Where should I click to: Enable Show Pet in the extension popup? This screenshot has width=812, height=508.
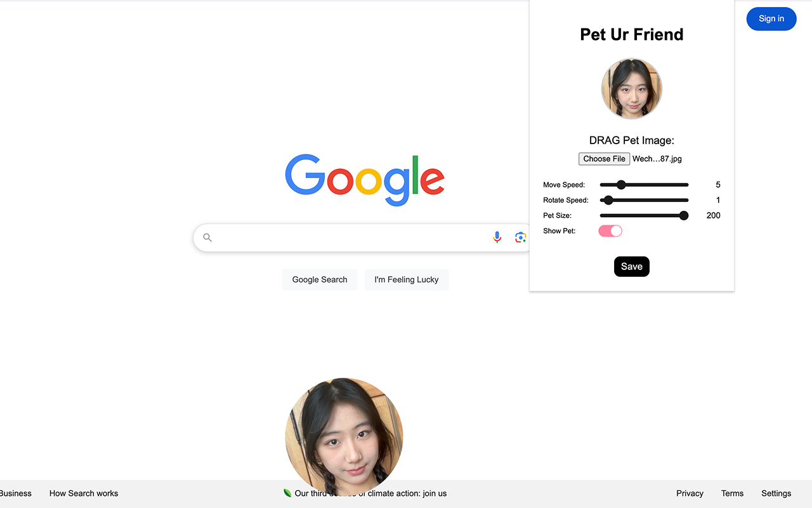(x=610, y=231)
